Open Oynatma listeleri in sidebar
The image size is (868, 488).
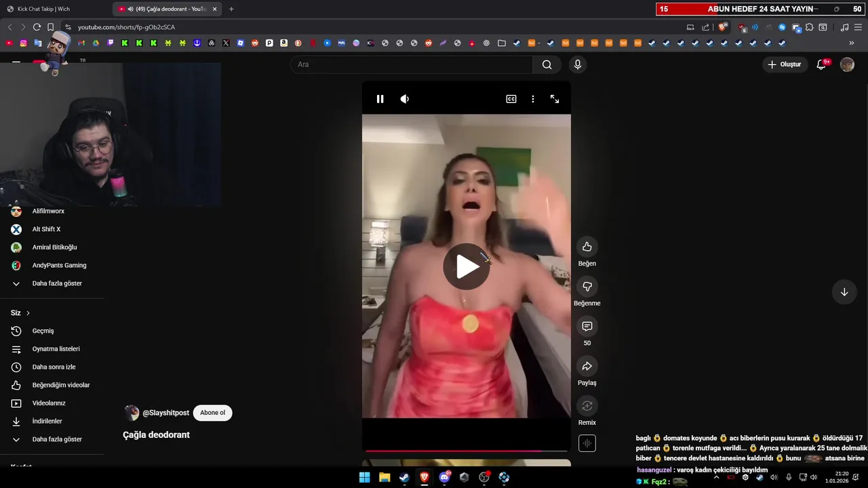tap(56, 349)
